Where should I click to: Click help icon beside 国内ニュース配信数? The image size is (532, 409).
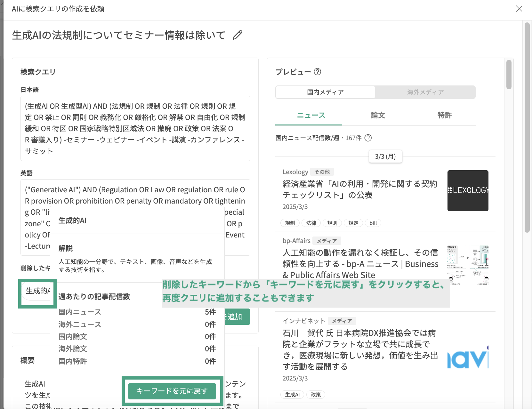coord(368,138)
